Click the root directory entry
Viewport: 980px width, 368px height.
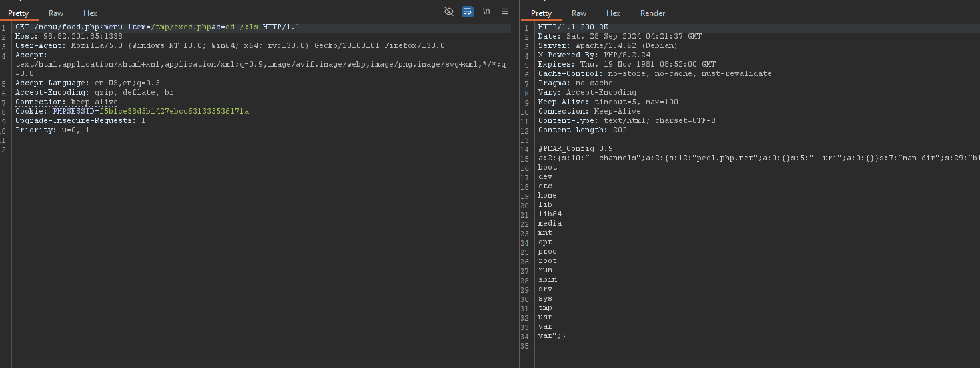(x=547, y=261)
